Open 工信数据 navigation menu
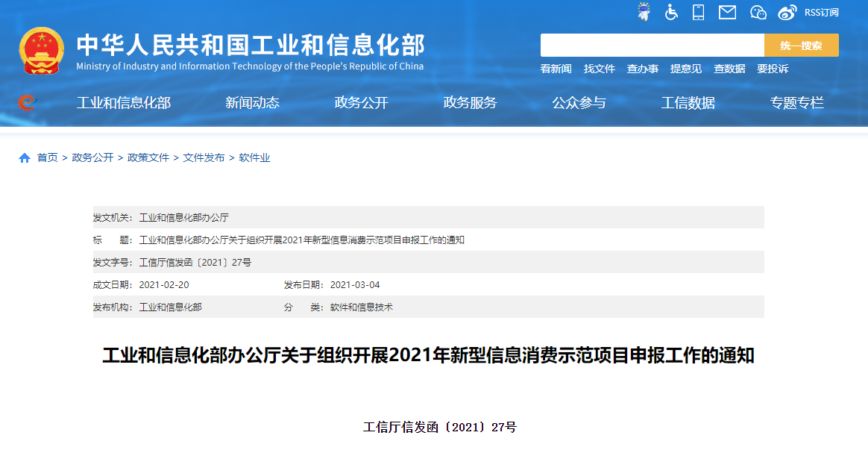 [x=688, y=103]
